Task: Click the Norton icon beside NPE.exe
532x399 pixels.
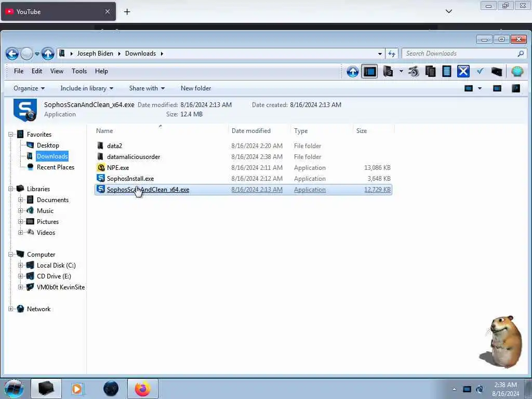Action: [100, 168]
